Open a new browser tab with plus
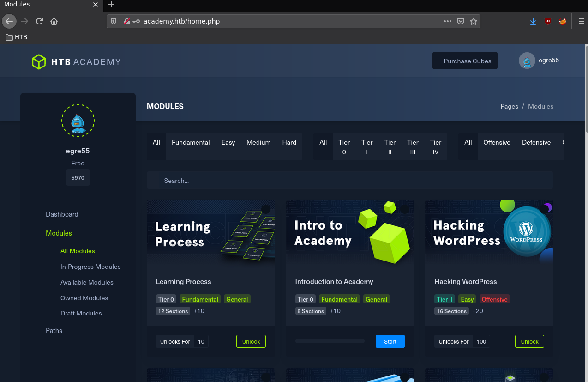The image size is (588, 382). 111,5
